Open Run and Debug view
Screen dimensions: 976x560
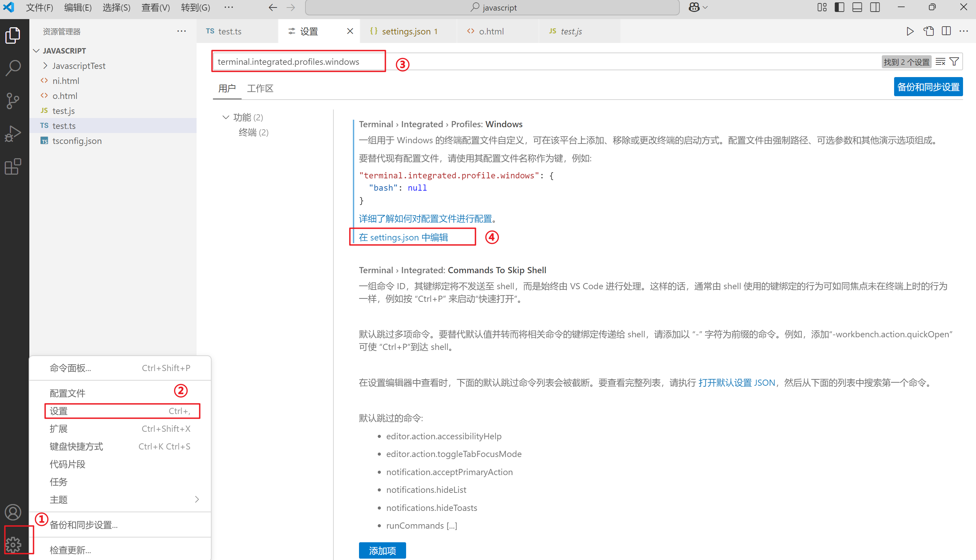tap(13, 133)
